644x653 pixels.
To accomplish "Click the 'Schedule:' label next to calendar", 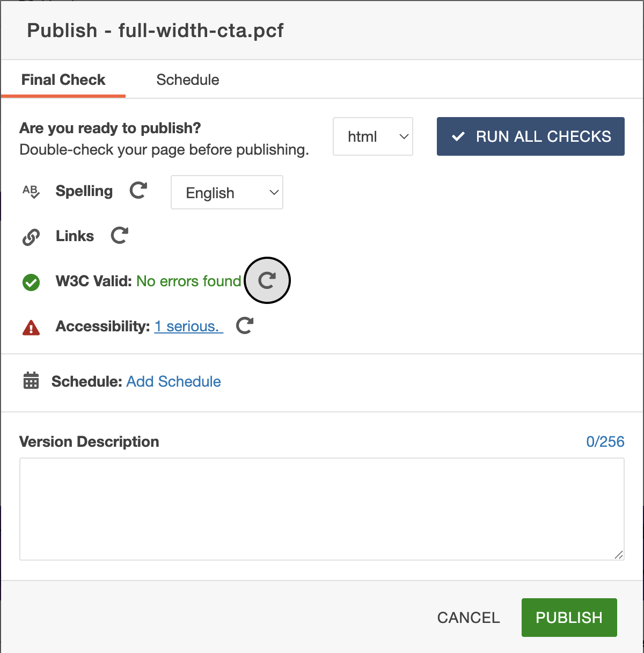I will (87, 381).
